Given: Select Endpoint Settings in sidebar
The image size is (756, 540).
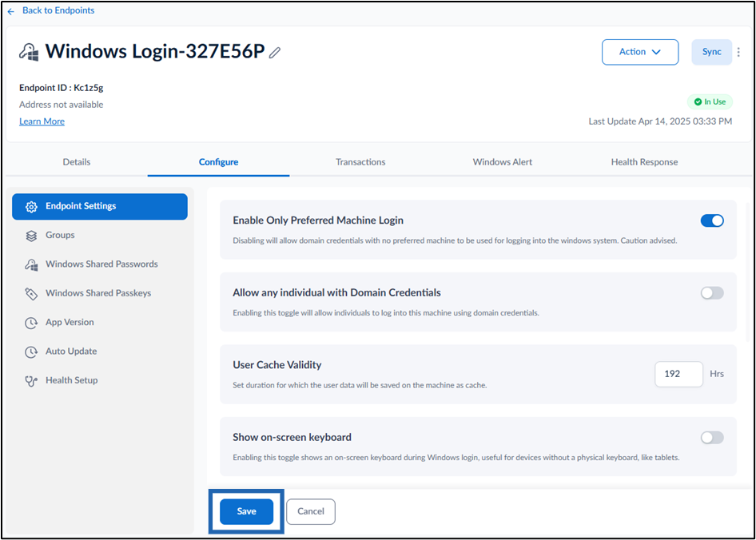Looking at the screenshot, I should pyautogui.click(x=100, y=206).
